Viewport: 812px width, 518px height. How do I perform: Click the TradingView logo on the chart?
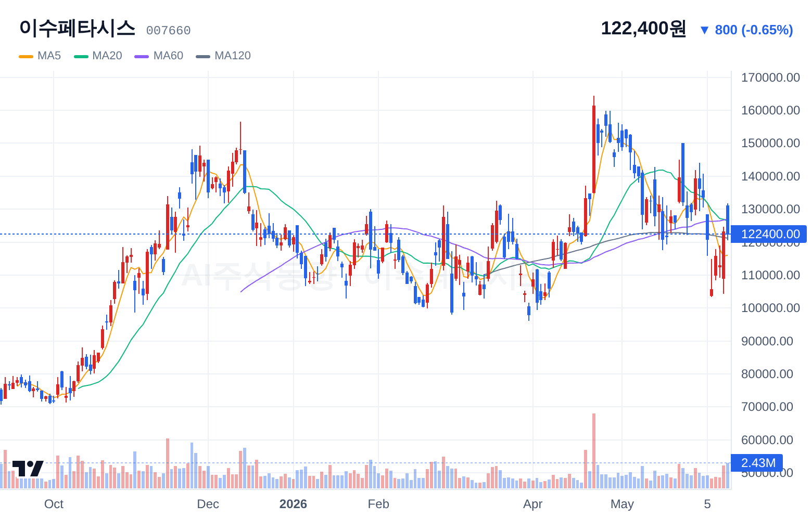[28, 468]
